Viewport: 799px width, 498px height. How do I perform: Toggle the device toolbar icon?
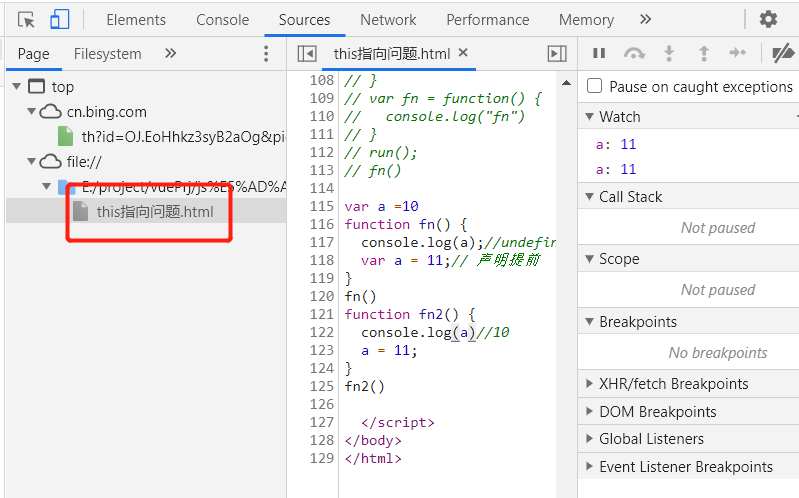tap(59, 20)
